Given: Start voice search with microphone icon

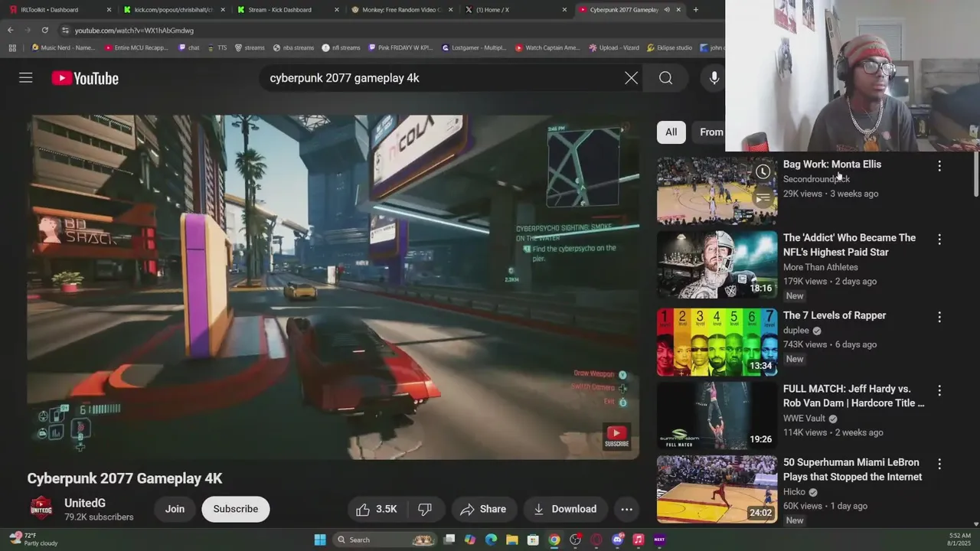Looking at the screenshot, I should pos(714,78).
